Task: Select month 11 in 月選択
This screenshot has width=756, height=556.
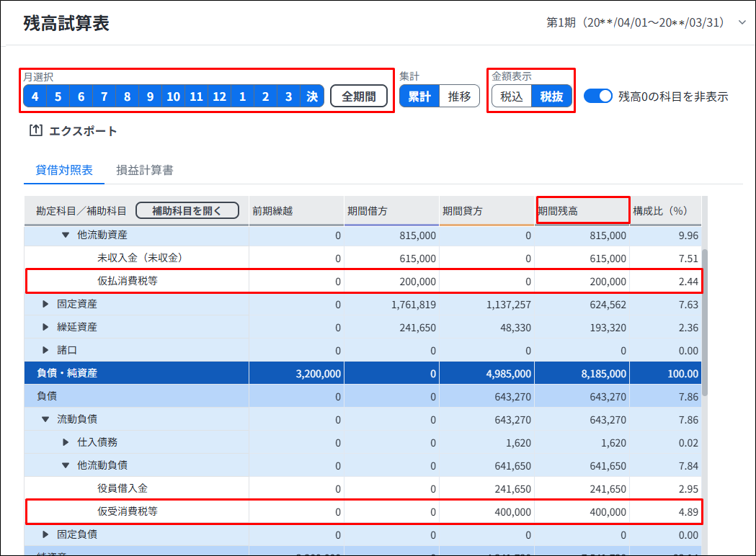Action: click(196, 97)
